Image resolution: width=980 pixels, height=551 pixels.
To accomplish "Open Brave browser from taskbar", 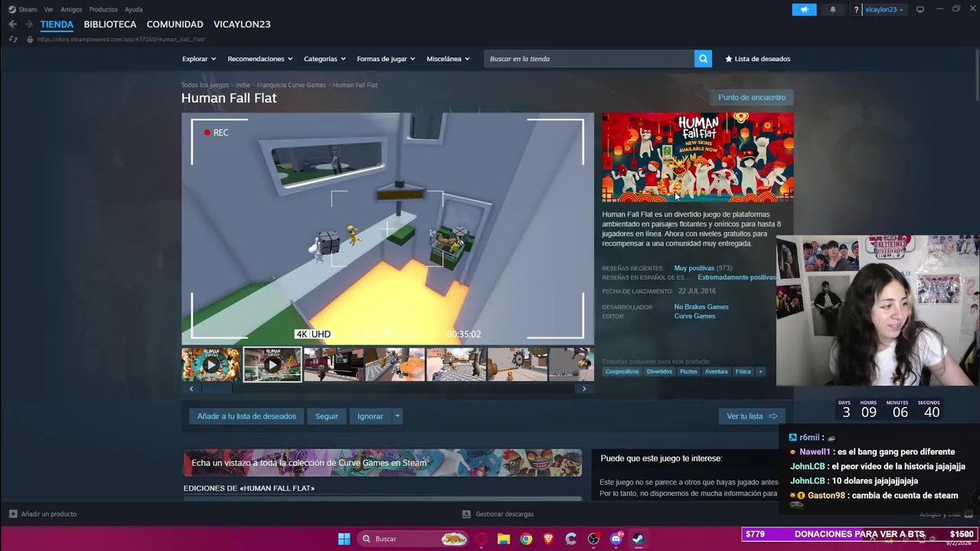I will 548,539.
